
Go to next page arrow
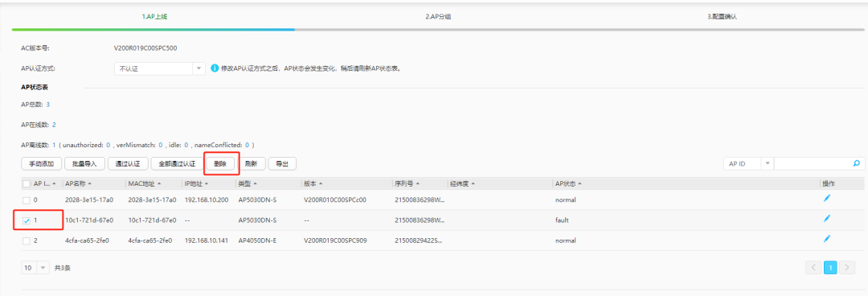point(848,268)
